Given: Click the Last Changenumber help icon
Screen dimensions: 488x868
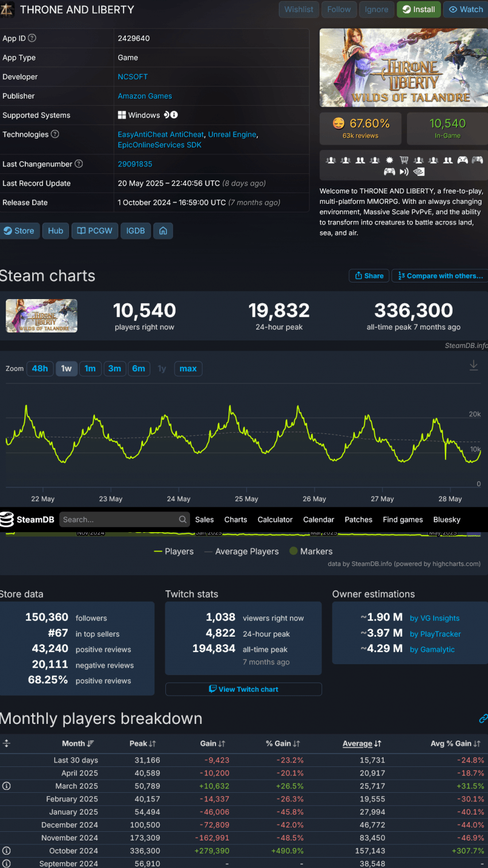Looking at the screenshot, I should (x=79, y=164).
